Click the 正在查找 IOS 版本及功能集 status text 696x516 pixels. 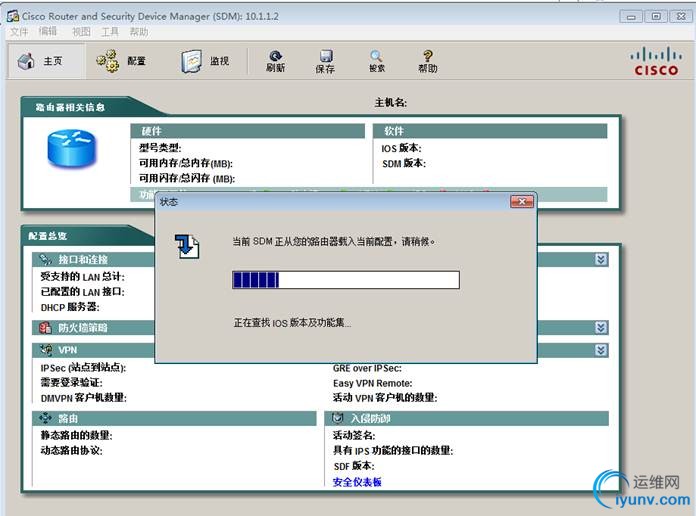pyautogui.click(x=292, y=323)
